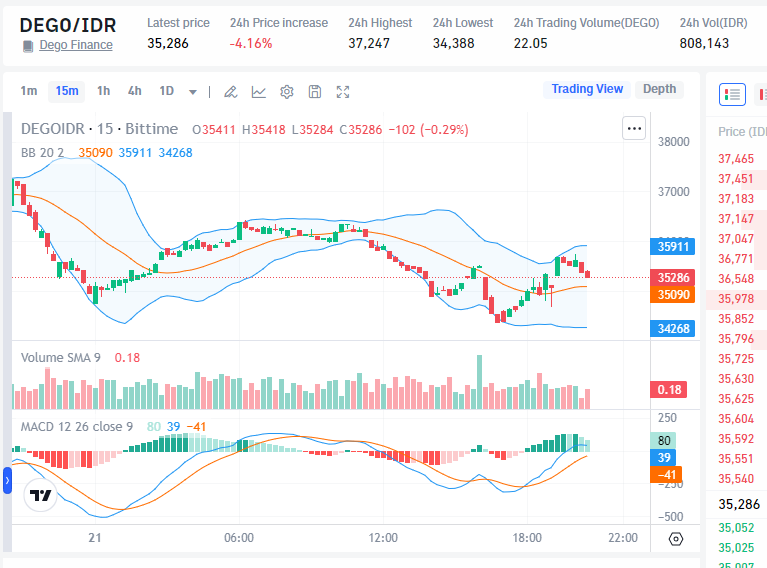Select the 37,465 sell order price
767x568 pixels.
tap(736, 159)
